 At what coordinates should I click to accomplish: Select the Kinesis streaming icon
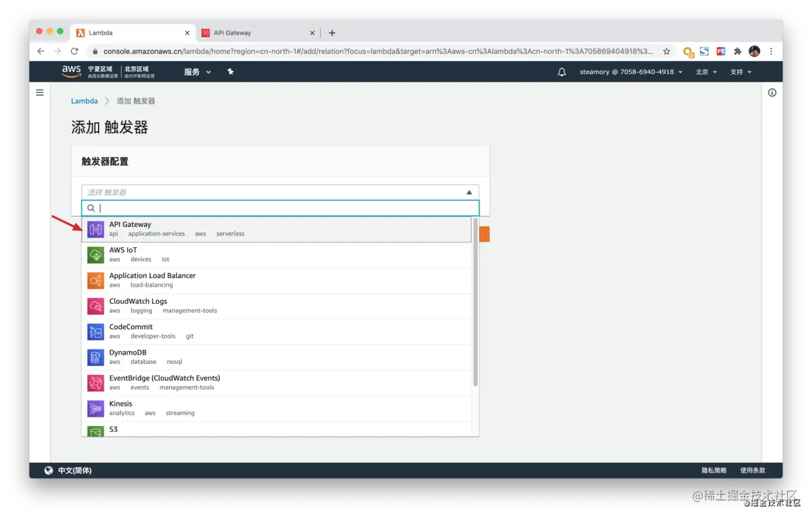point(96,408)
